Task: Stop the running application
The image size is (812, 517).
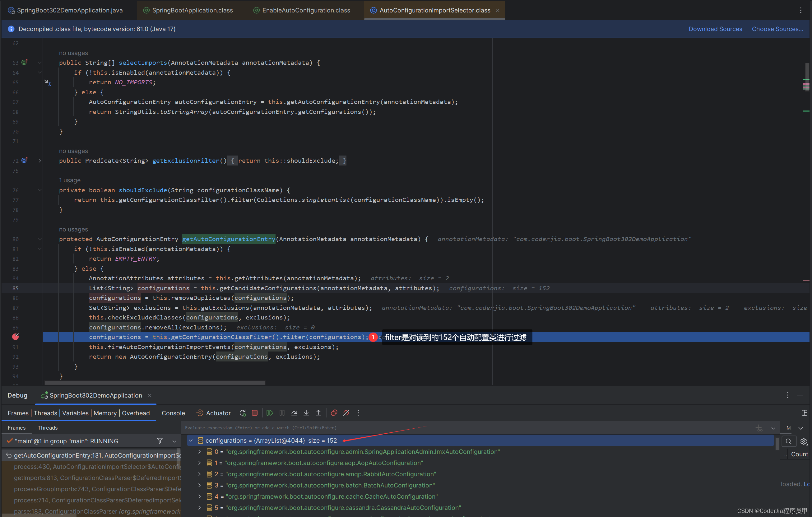Action: 255,412
